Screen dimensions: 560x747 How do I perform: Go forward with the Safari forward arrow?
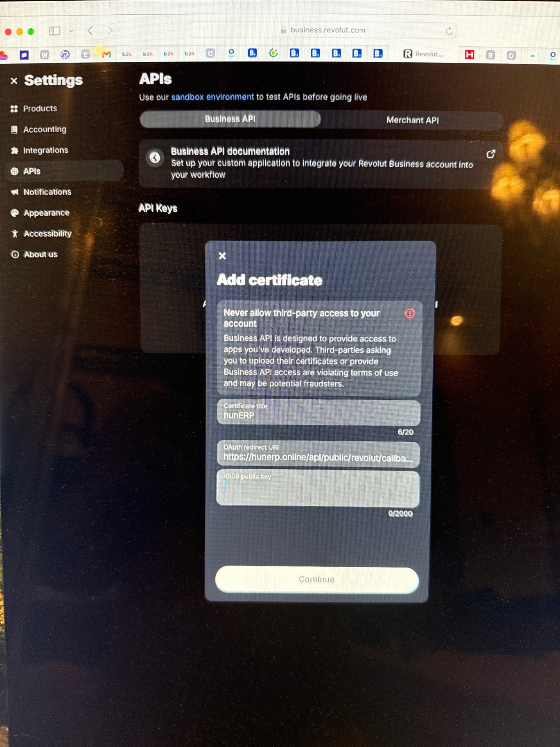click(x=110, y=30)
